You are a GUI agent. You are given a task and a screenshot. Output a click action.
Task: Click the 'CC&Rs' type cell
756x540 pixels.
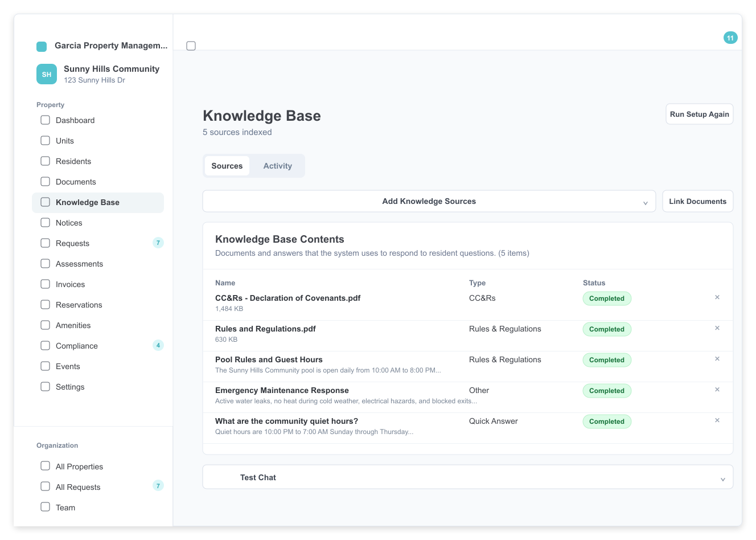tap(482, 298)
